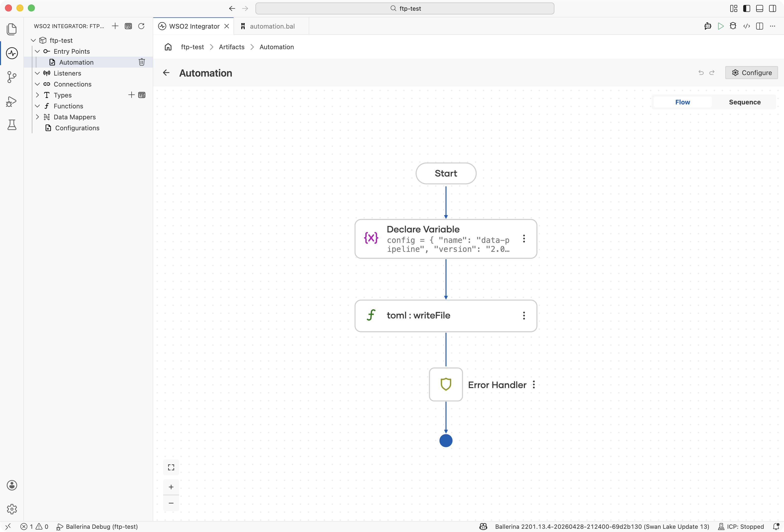Image resolution: width=784 pixels, height=532 pixels.
Task: Click Ballerina Debug (ftp-test) in status bar
Action: 97,527
